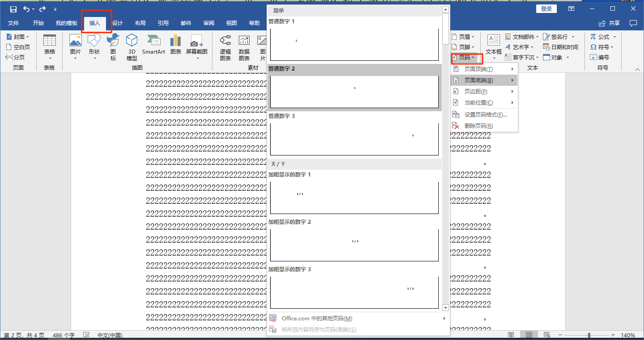Image resolution: width=644 pixels, height=340 pixels.
Task: Click the Save icon in title bar
Action: pos(13,9)
